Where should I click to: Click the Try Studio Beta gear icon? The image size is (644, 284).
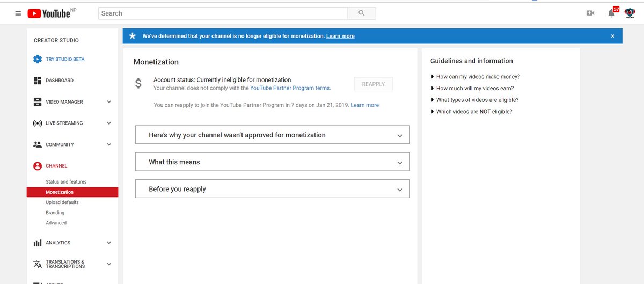coord(38,59)
